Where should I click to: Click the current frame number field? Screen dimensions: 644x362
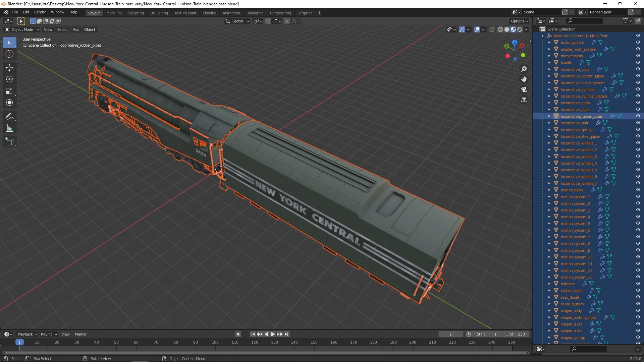click(450, 334)
